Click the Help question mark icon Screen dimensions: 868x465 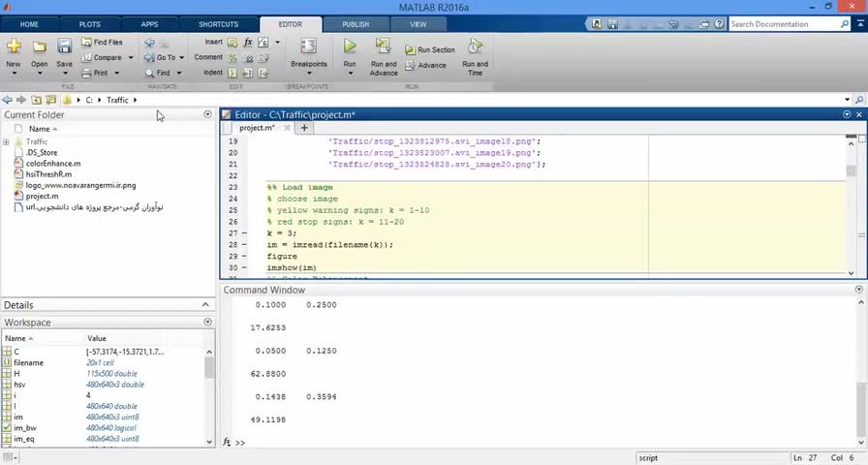719,24
